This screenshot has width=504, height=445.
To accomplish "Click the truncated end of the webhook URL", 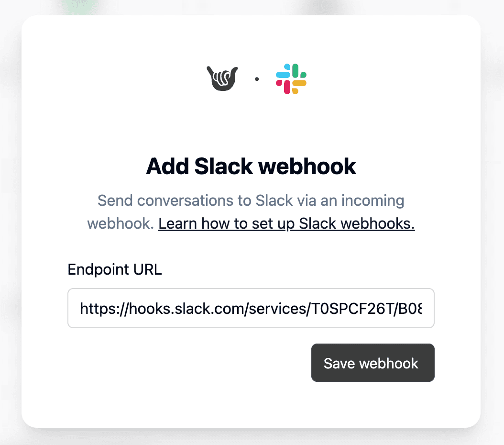I will coord(420,308).
